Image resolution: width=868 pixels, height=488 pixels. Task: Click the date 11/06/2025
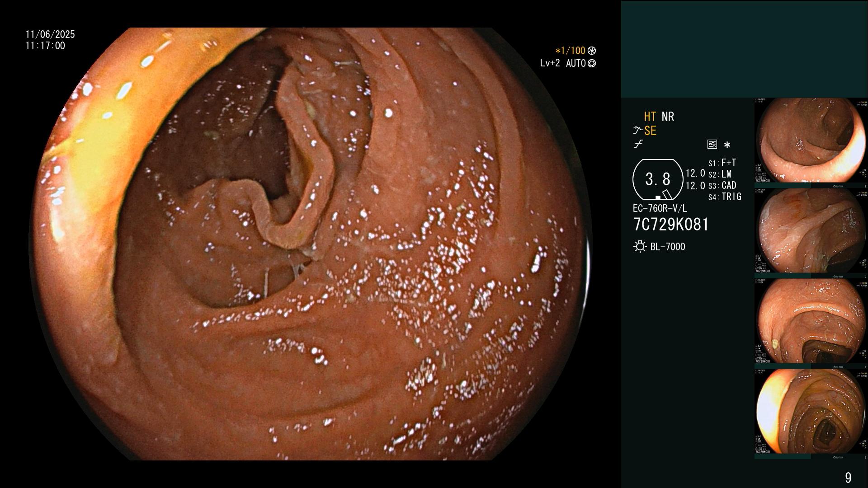[50, 34]
